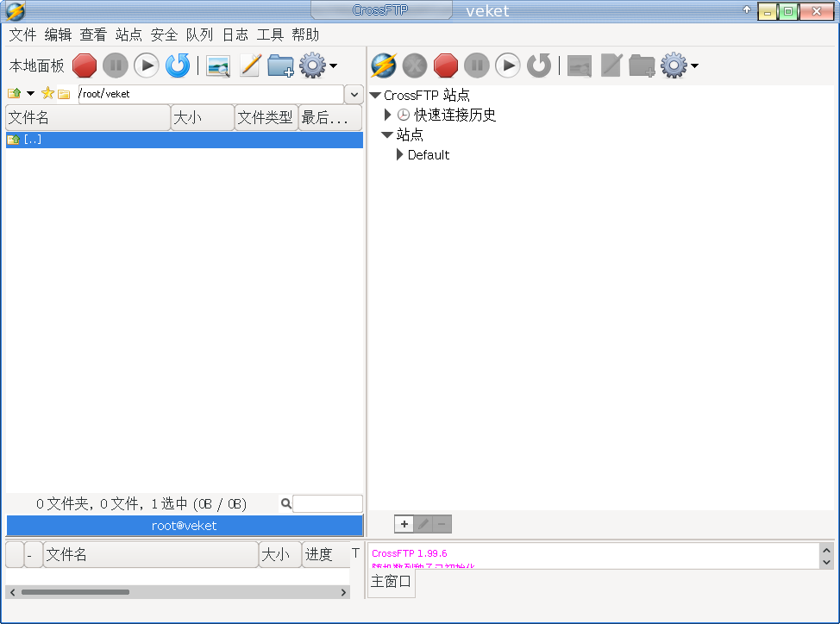
Task: Click the small folder icon before path
Action: [x=64, y=94]
